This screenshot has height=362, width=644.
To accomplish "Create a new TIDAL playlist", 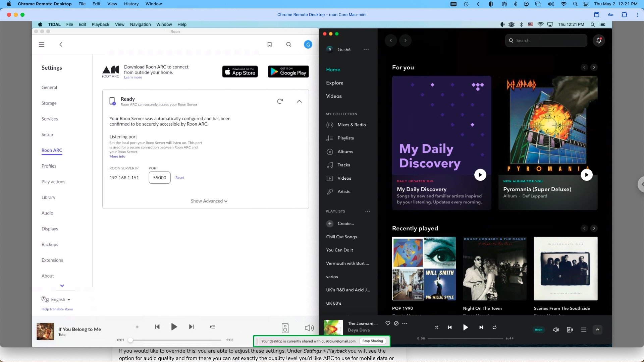I will pyautogui.click(x=340, y=224).
